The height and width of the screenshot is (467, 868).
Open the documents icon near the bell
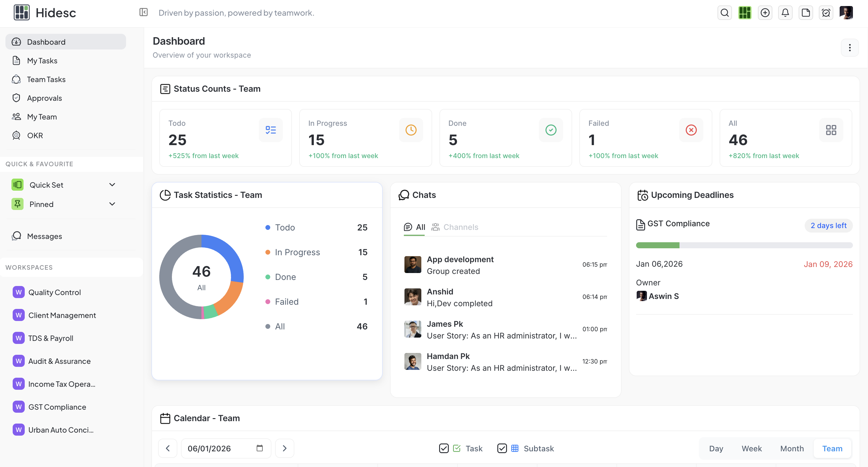click(806, 12)
